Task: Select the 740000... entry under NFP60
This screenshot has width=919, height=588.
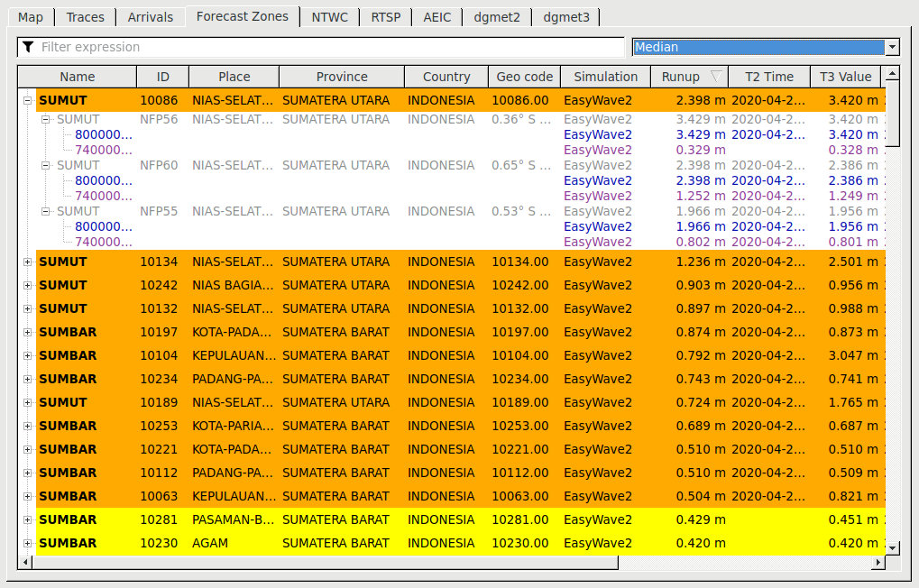Action: [104, 196]
